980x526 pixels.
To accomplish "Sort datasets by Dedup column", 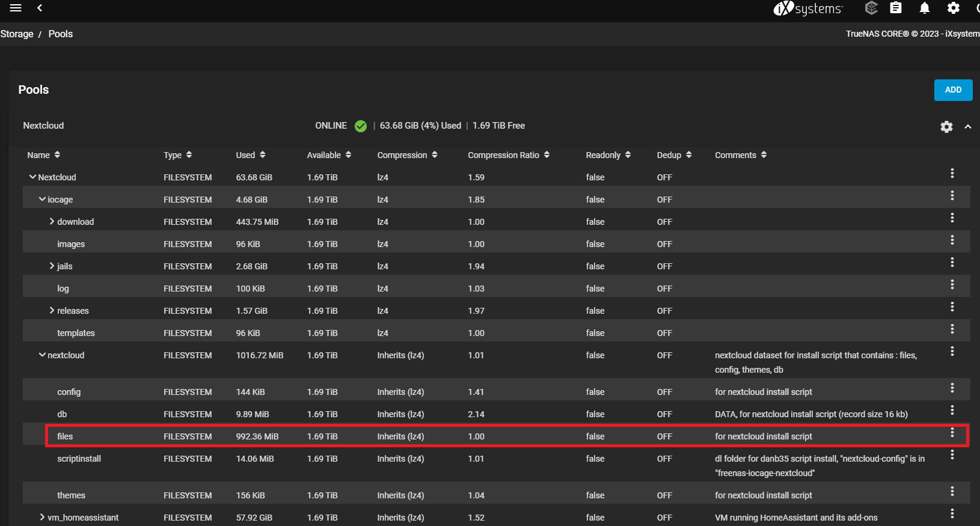I will pyautogui.click(x=674, y=155).
